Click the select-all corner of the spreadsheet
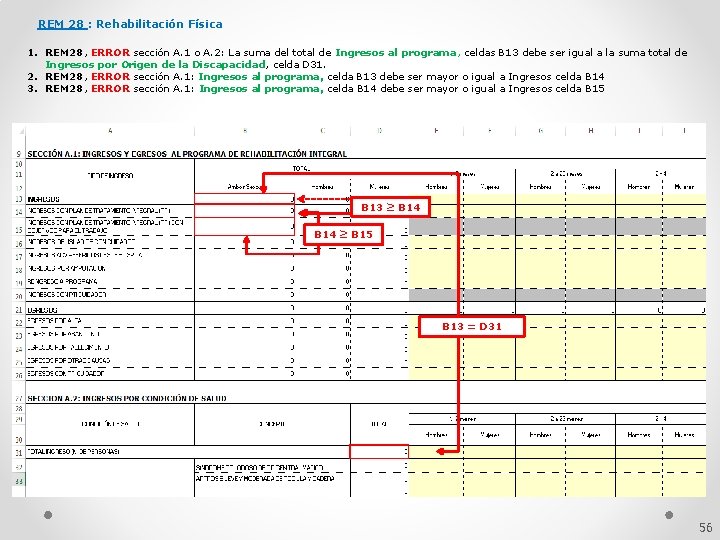Image resolution: width=720 pixels, height=540 pixels. point(19,131)
